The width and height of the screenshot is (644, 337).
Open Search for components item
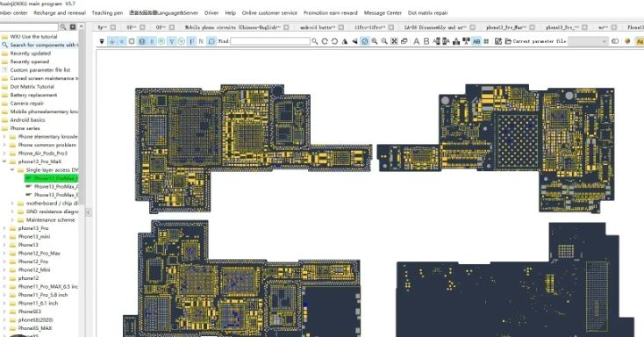tap(39, 45)
